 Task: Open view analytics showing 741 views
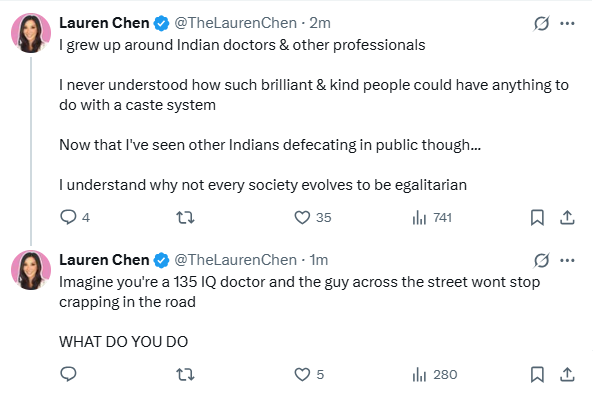coord(432,217)
